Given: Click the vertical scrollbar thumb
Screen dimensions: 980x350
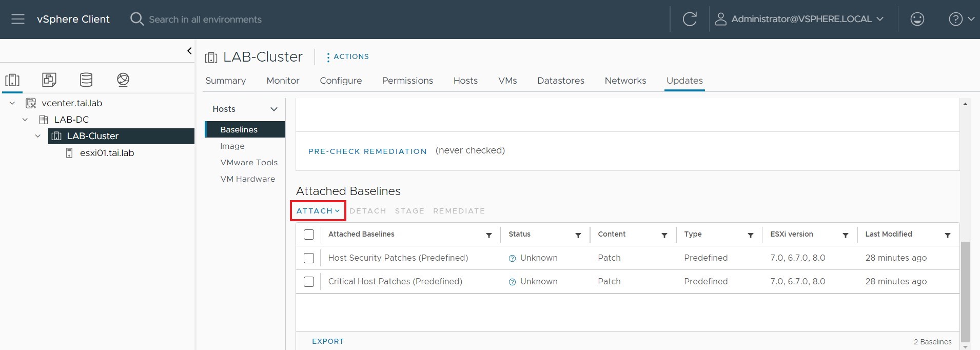Looking at the screenshot, I should 965,291.
